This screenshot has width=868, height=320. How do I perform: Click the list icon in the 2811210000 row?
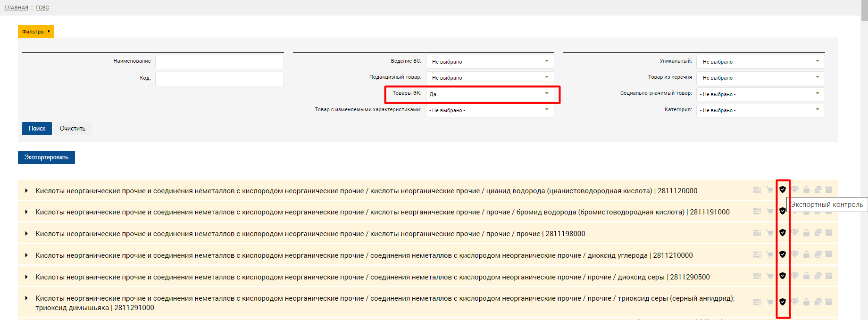(x=757, y=254)
